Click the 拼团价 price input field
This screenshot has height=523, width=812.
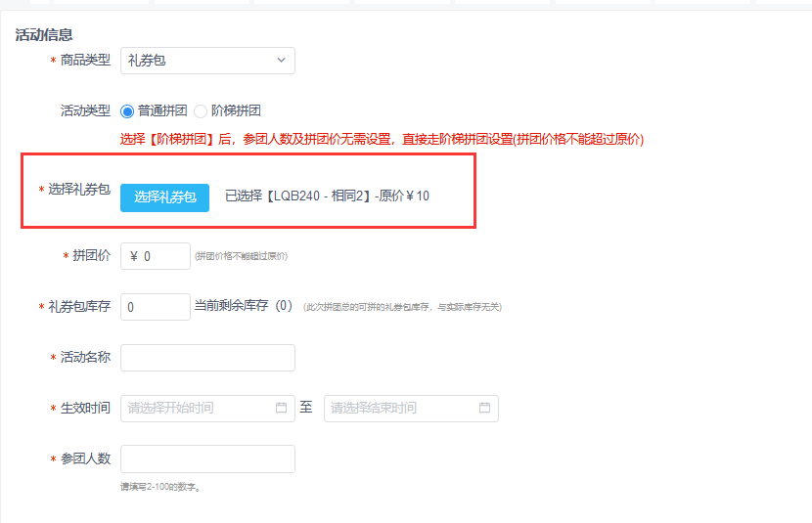[156, 256]
